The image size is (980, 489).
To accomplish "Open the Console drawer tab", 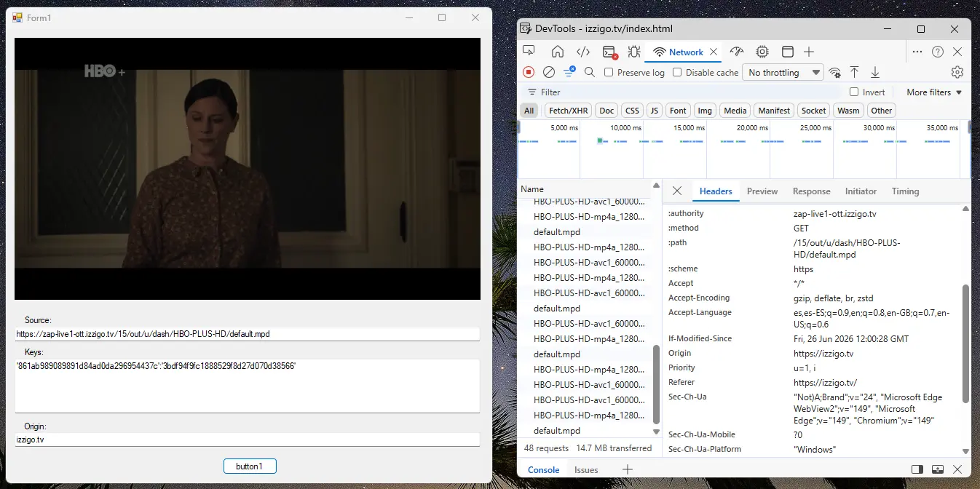I will click(x=543, y=469).
